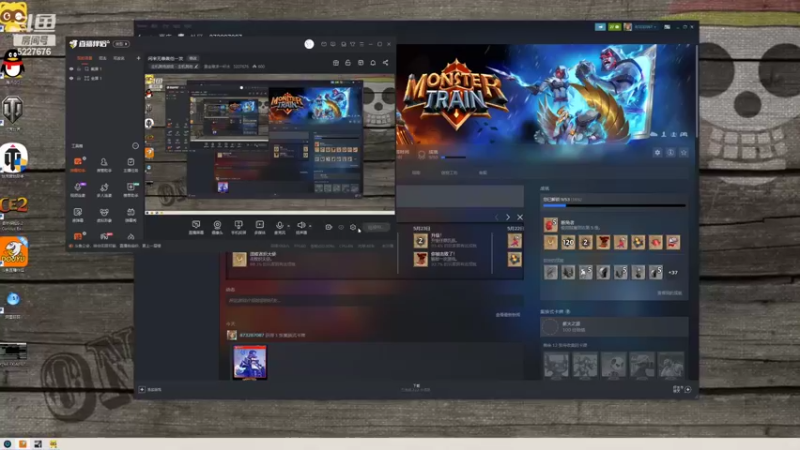
Task: Open the version badge dropdown beside the Douyu logo
Action: coord(121,44)
